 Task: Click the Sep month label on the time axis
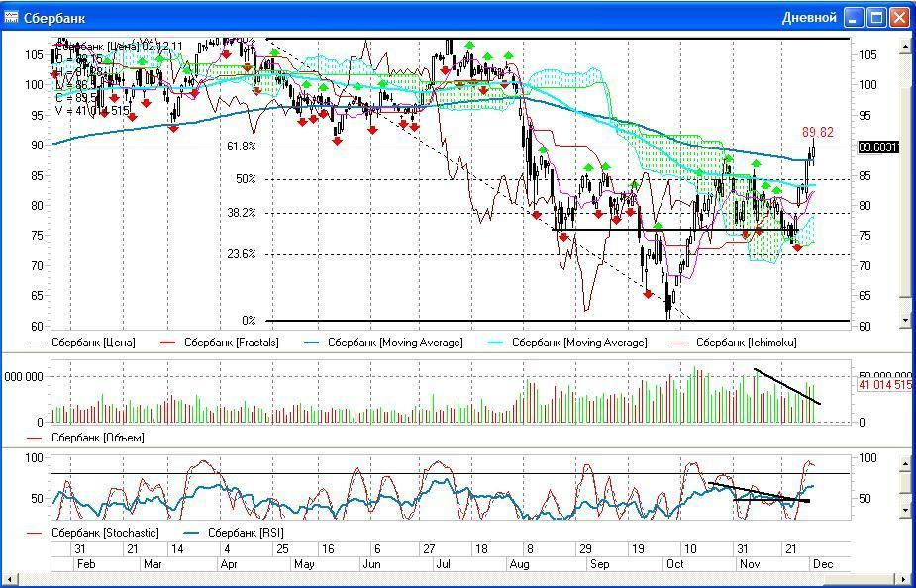click(599, 564)
